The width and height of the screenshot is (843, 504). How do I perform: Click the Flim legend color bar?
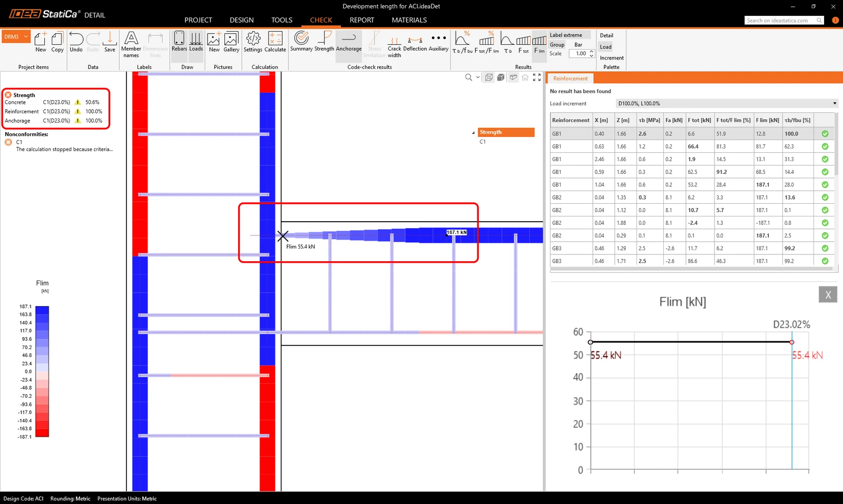coord(42,371)
